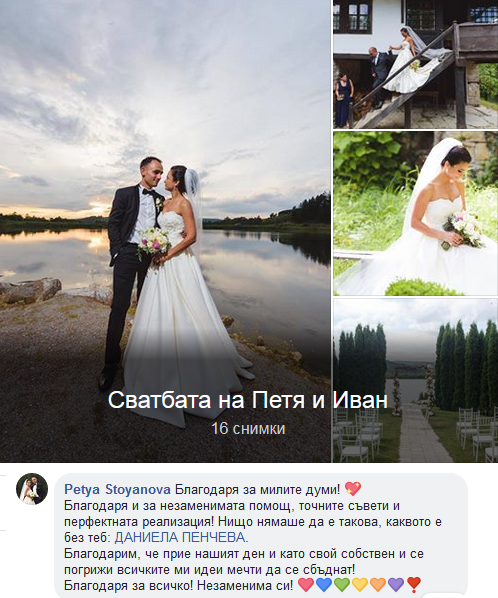
Task: Click the "16 снимки" photo count
Action: click(248, 429)
